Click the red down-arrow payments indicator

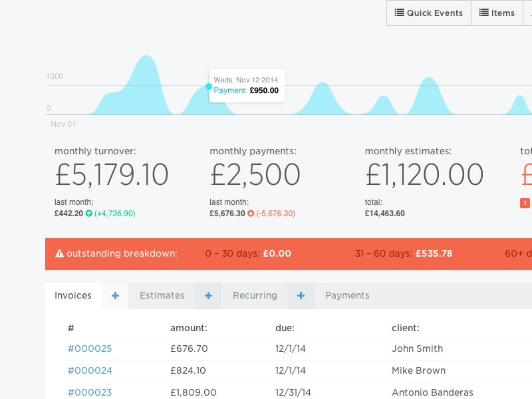(250, 213)
